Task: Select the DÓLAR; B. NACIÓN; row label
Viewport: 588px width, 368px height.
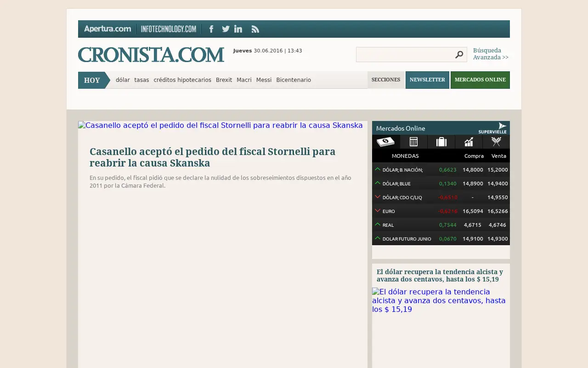Action: click(x=402, y=170)
